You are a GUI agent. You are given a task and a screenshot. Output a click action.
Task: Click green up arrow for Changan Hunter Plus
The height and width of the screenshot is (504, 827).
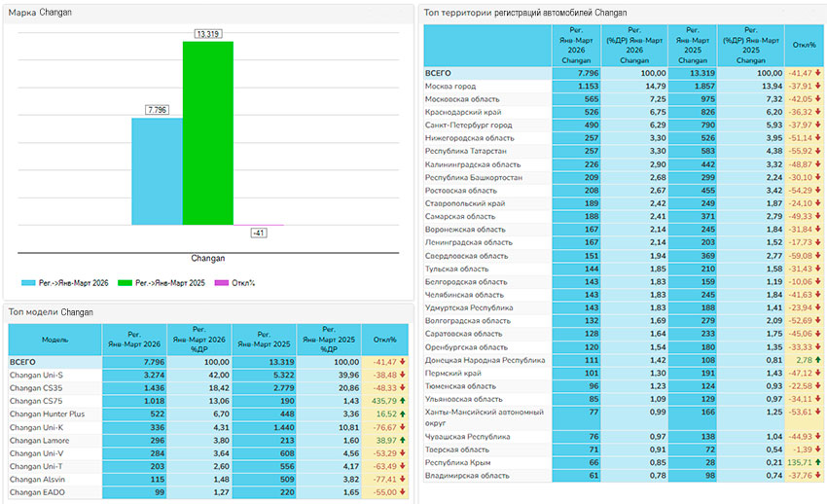402,414
